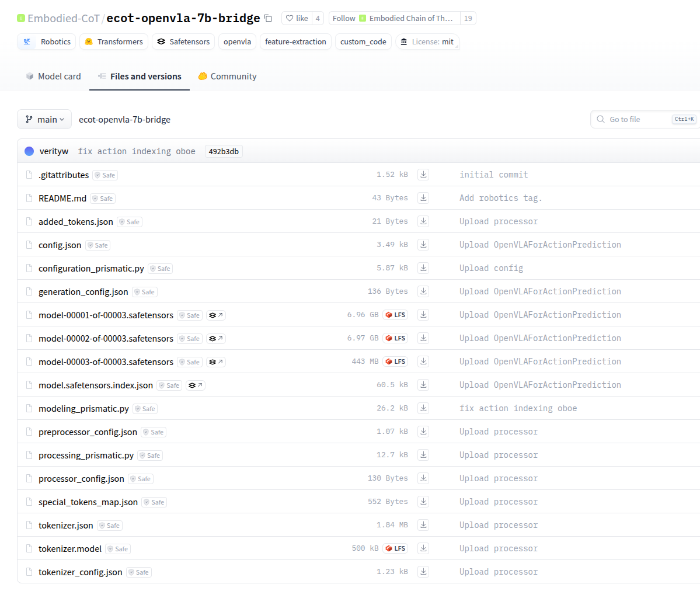700x591 pixels.
Task: Open safetensors viewer for model-00001-of-00003
Action: tap(215, 315)
